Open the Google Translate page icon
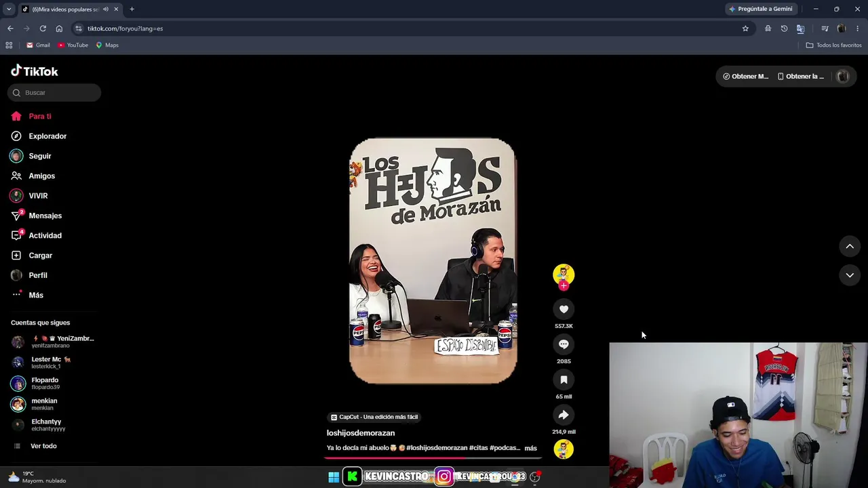Viewport: 868px width, 488px height. point(800,28)
